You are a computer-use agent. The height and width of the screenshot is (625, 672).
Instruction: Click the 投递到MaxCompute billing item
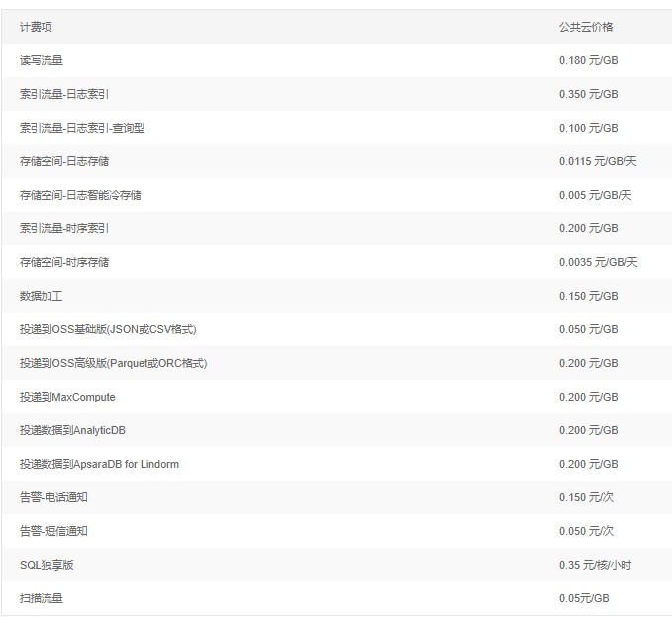pos(67,397)
